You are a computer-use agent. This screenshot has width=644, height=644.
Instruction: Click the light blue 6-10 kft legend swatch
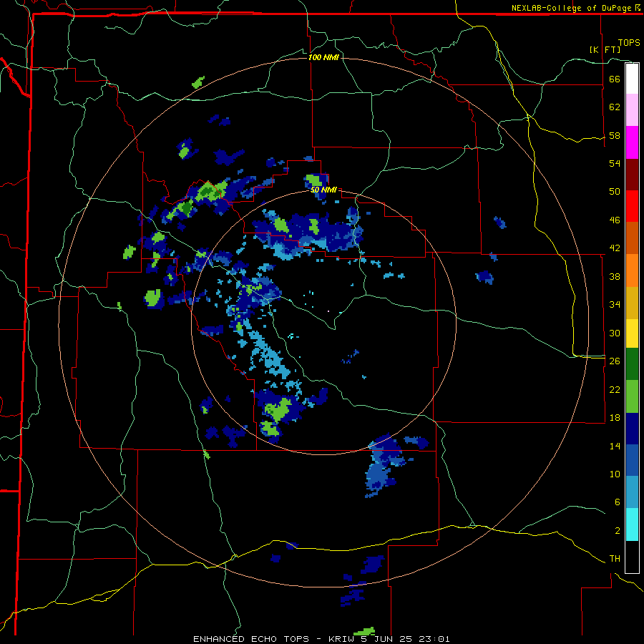click(x=632, y=492)
